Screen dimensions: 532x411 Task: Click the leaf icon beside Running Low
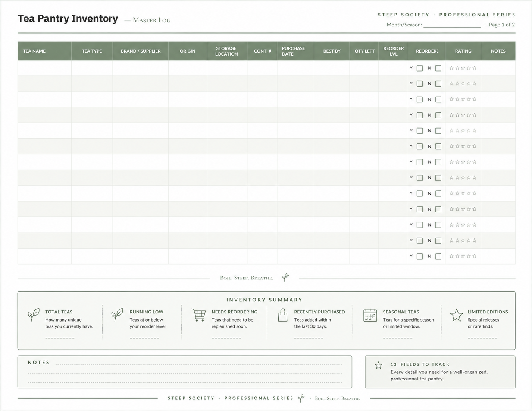(117, 314)
